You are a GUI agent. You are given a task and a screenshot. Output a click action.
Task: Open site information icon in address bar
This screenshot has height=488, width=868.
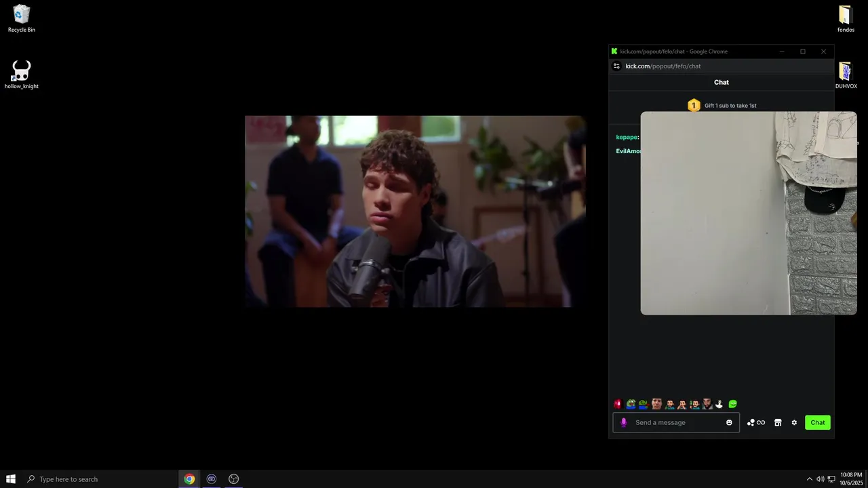click(x=616, y=66)
